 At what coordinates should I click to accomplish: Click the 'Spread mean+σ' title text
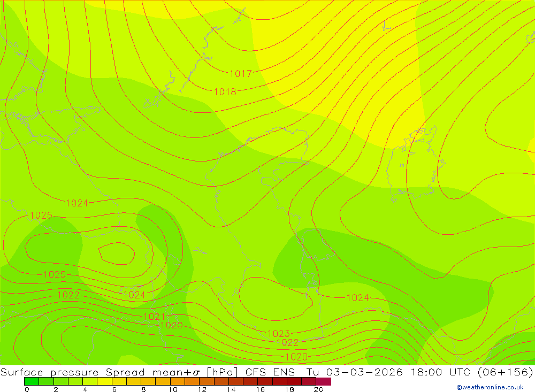click(x=153, y=372)
